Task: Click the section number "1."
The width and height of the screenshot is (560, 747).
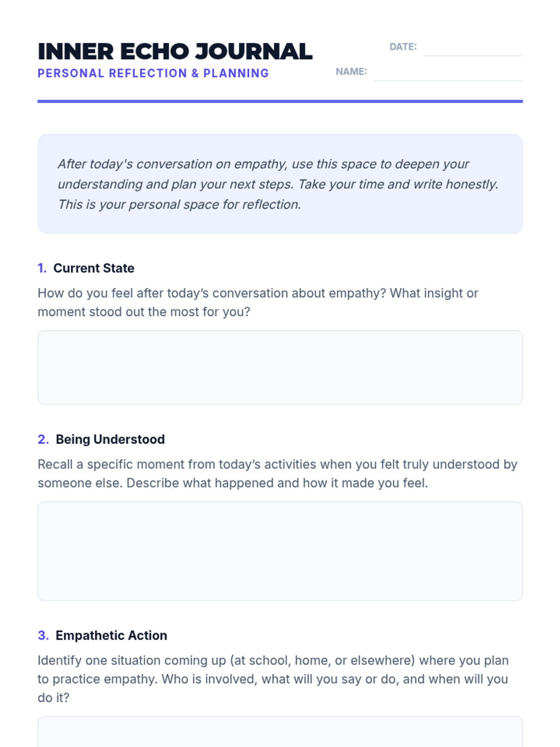Action: (x=42, y=268)
